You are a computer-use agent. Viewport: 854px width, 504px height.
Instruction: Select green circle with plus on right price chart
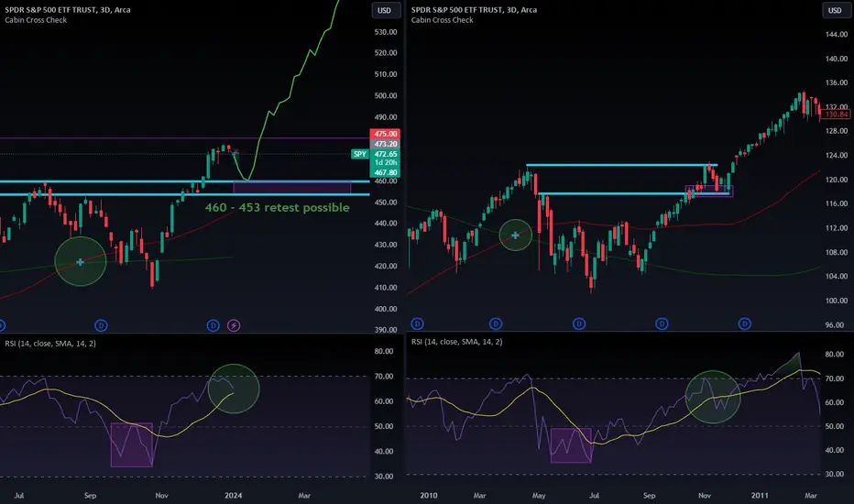(x=515, y=236)
